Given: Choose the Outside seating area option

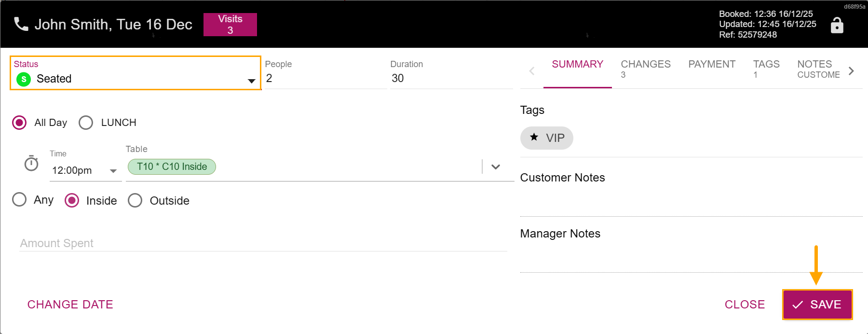Looking at the screenshot, I should (135, 200).
